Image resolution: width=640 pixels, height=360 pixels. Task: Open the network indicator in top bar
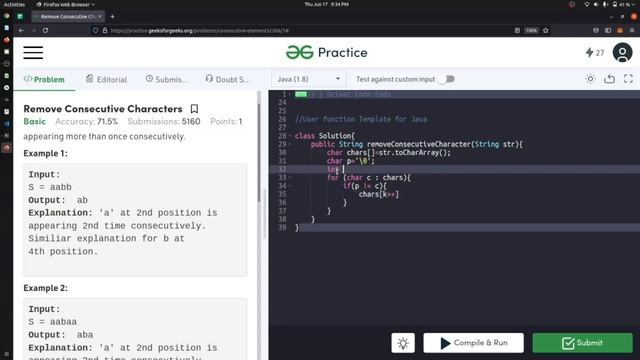[x=587, y=4]
